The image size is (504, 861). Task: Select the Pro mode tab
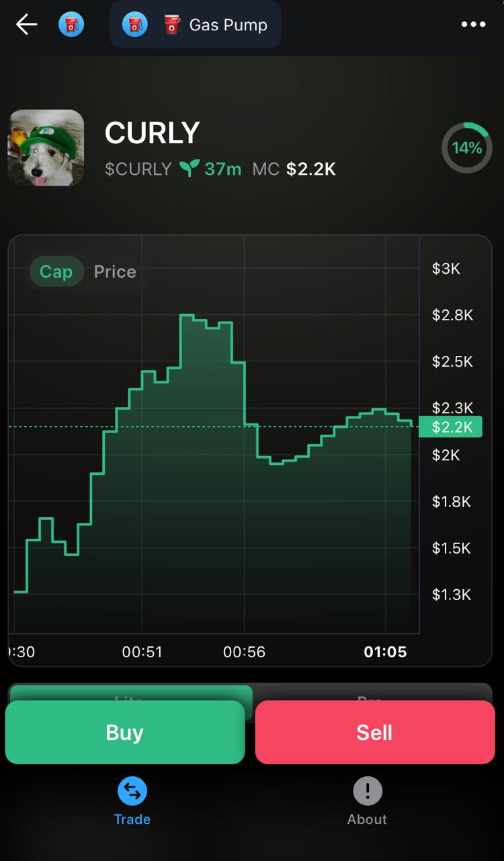pyautogui.click(x=372, y=694)
